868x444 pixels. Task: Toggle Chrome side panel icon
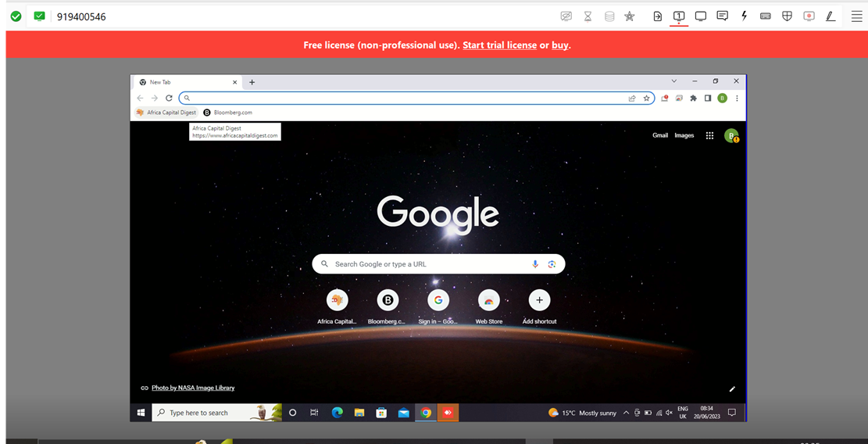click(x=708, y=98)
